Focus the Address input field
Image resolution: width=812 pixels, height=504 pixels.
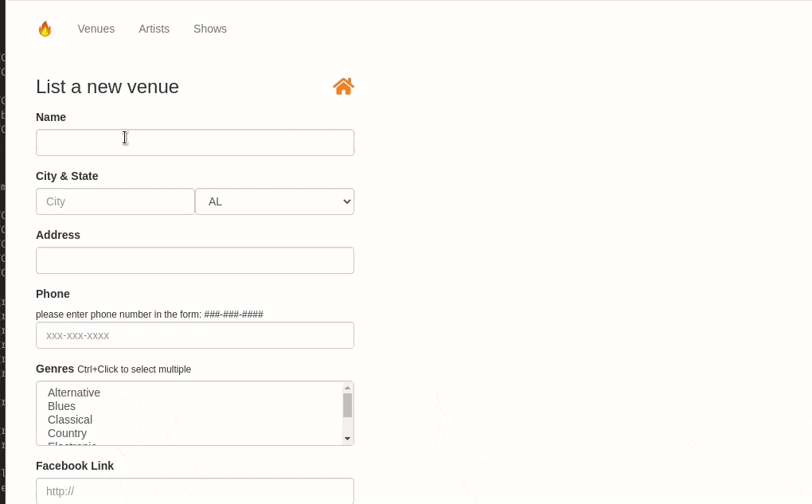coord(195,260)
